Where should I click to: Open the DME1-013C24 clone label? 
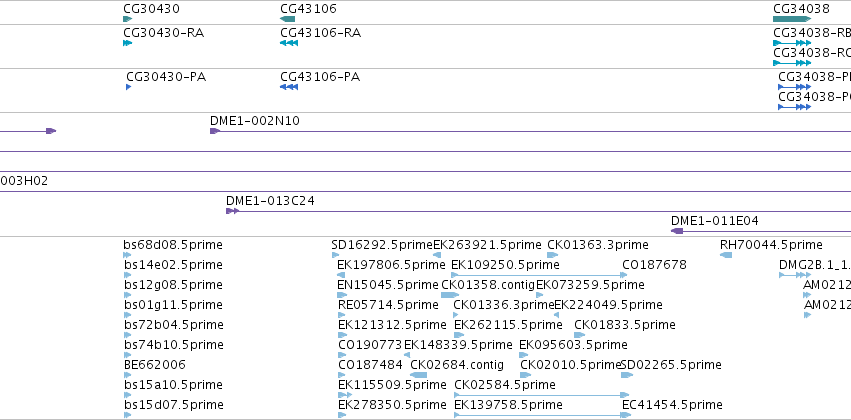coord(270,201)
